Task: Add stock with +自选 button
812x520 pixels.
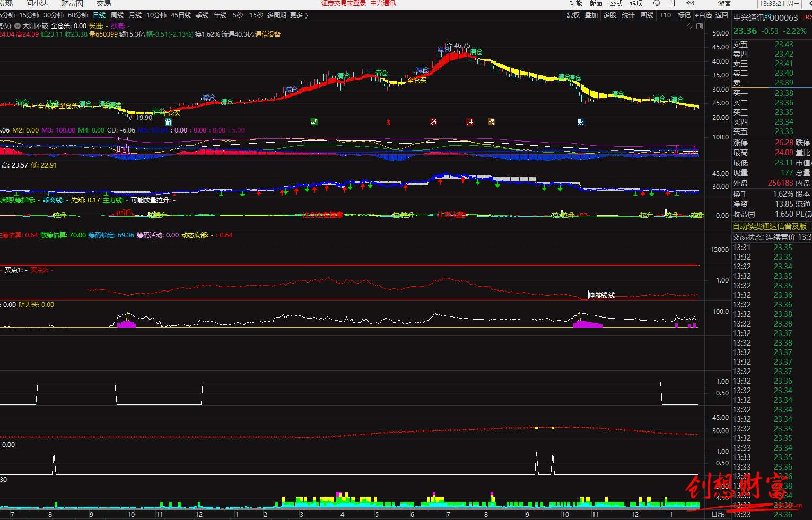Action: coord(703,15)
